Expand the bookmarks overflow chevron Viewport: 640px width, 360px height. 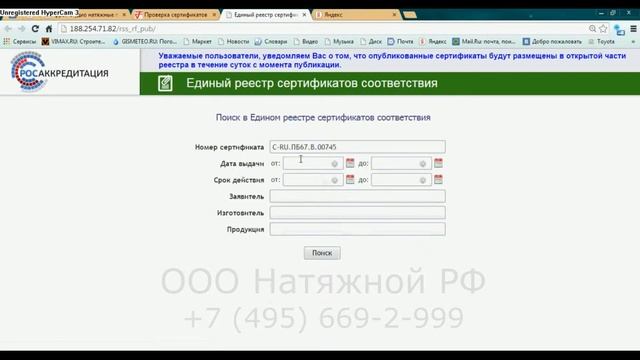pos(633,42)
